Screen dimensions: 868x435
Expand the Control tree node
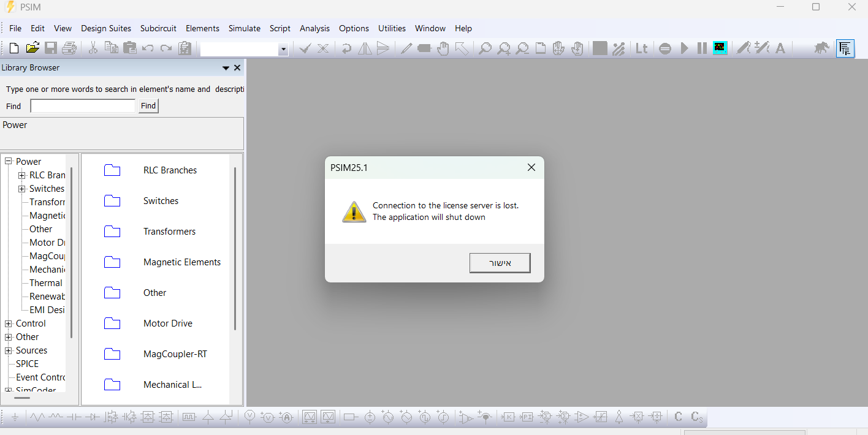(9, 323)
